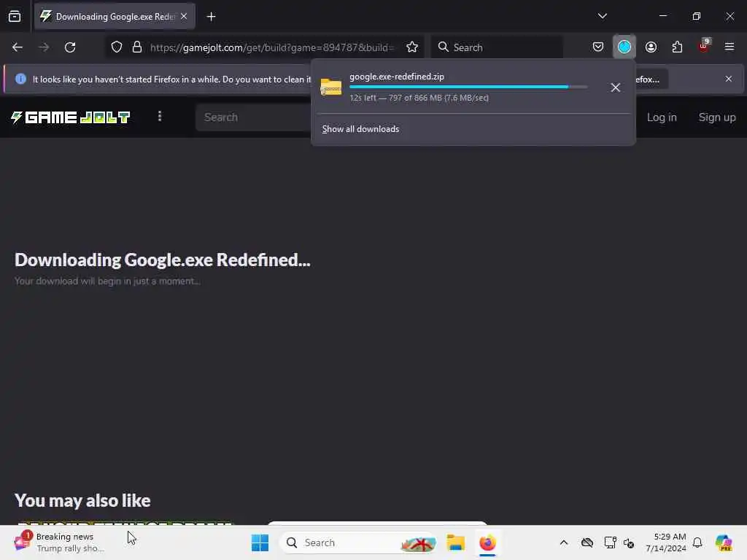Go back to previous page
Viewport: 747px width, 560px height.
click(18, 47)
